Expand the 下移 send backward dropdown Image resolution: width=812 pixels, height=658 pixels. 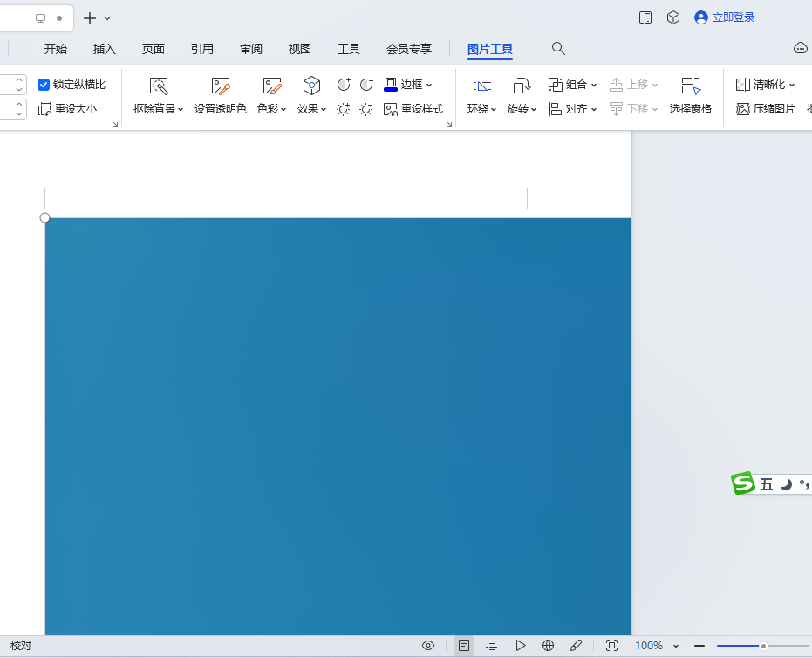pyautogui.click(x=655, y=109)
